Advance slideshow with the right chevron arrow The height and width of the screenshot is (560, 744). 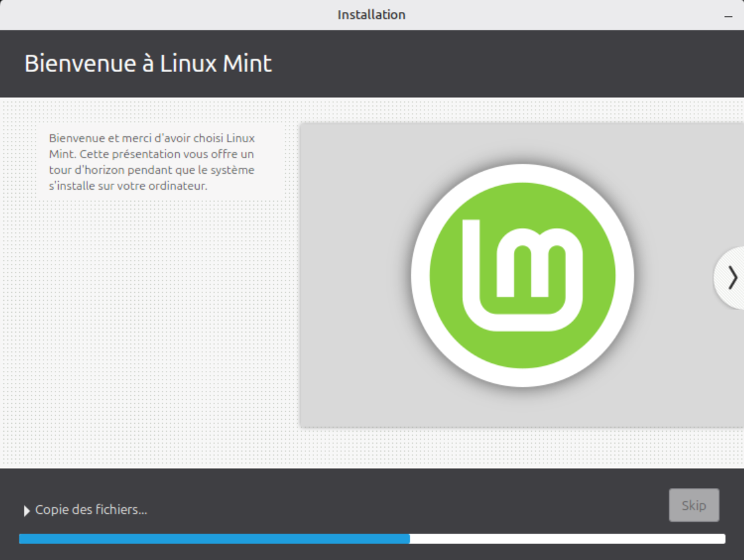coord(733,278)
